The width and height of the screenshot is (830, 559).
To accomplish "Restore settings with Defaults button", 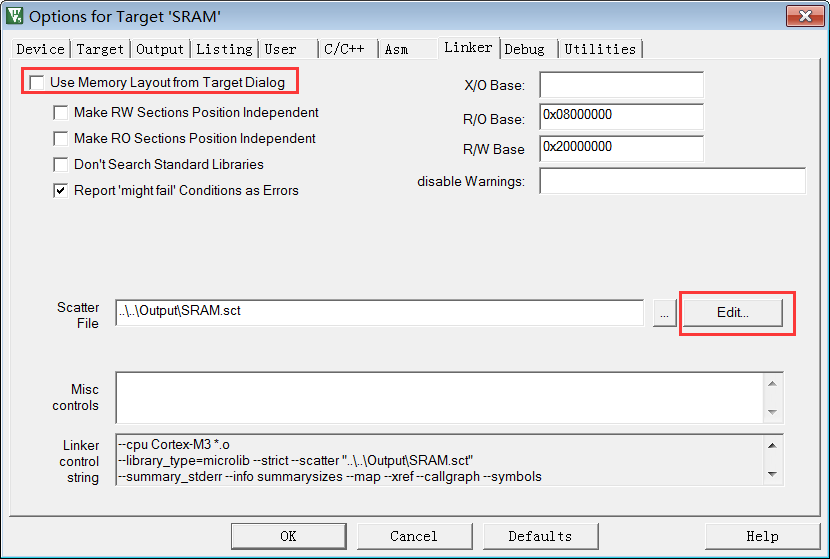I will [540, 536].
